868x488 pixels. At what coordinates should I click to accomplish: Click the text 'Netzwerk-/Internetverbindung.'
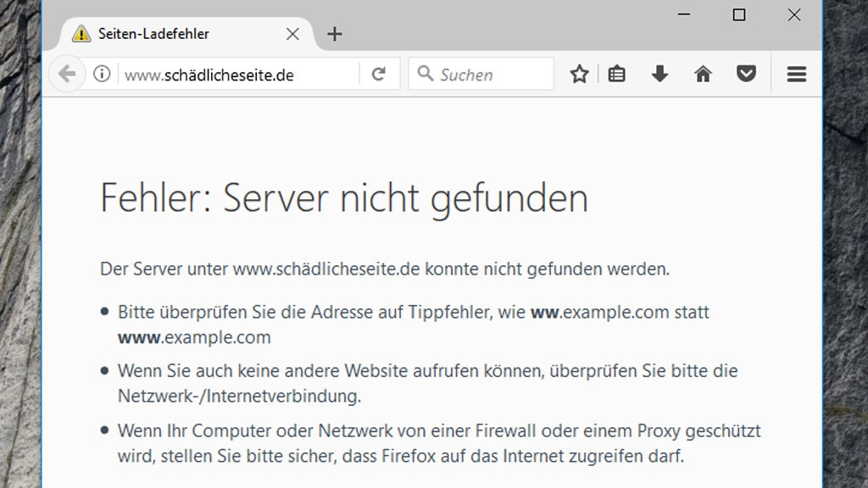click(239, 396)
